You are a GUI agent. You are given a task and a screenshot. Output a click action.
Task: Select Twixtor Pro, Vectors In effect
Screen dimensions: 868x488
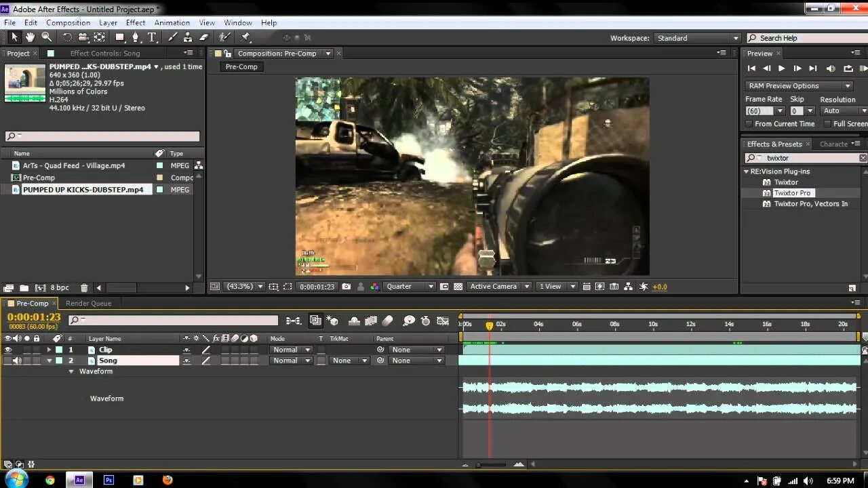(810, 204)
